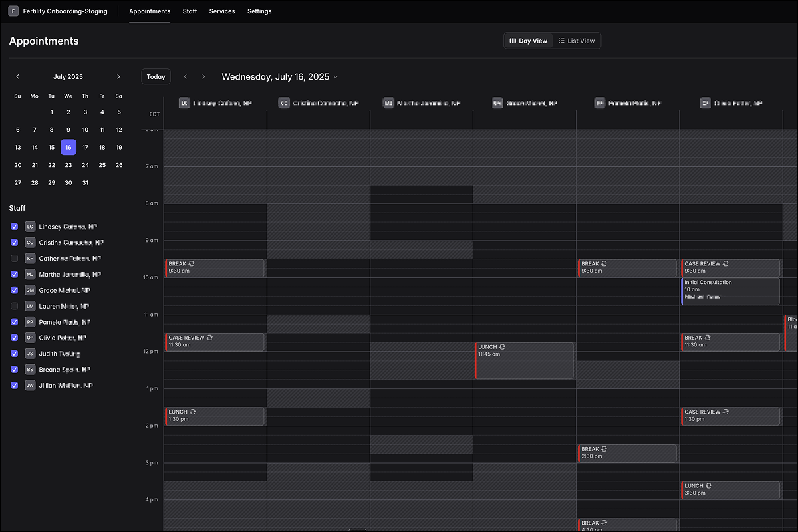Viewport: 798px width, 532px height.
Task: Open the Services tab
Action: click(x=221, y=11)
